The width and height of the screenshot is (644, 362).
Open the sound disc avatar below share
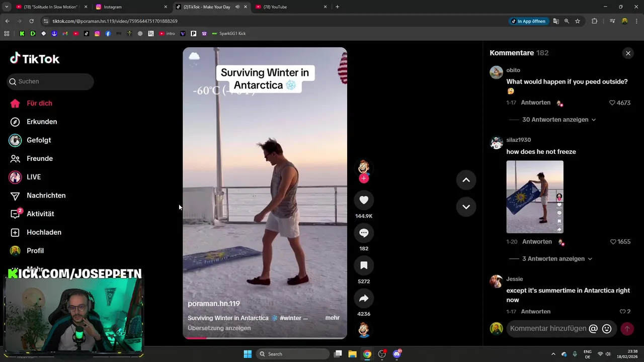click(364, 330)
